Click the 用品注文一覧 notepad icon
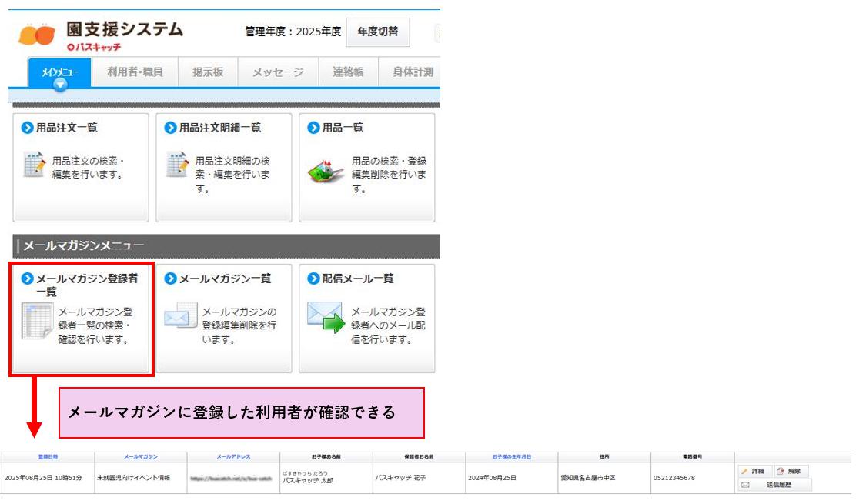 34,164
